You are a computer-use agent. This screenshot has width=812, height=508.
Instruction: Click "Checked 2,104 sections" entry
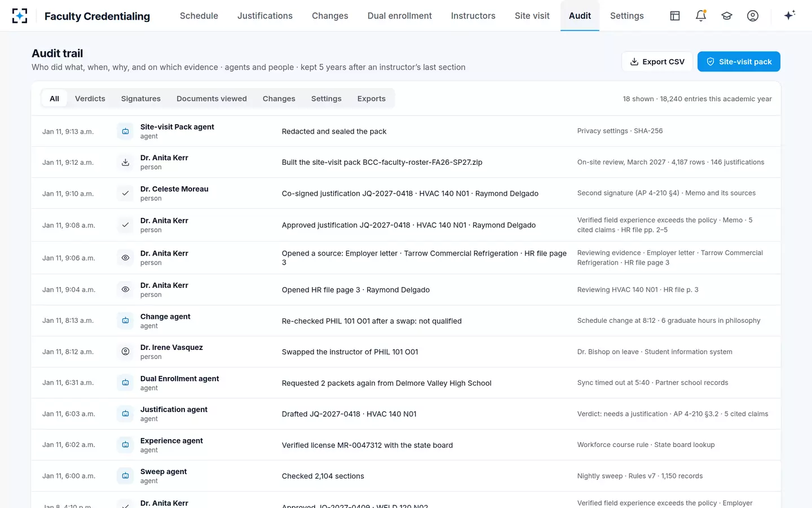[x=323, y=476]
